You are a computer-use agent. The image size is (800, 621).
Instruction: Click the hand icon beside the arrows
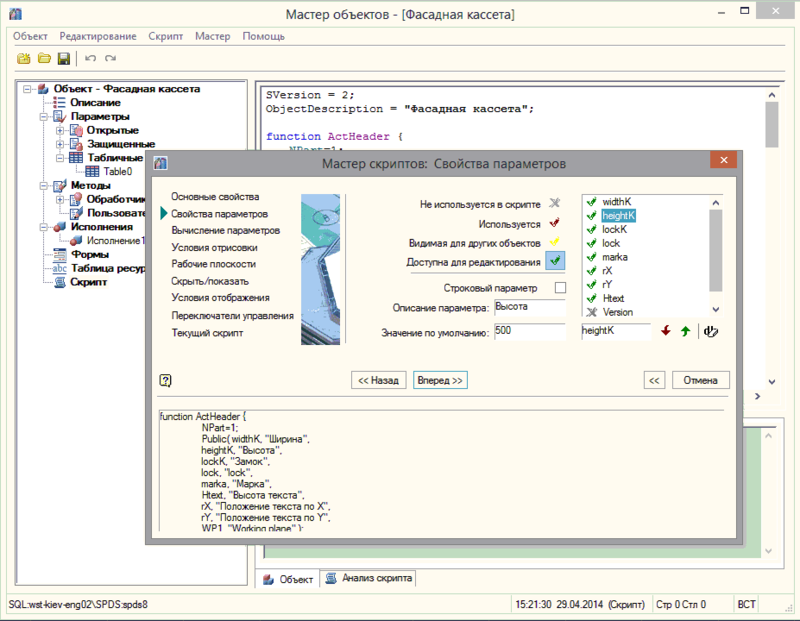point(711,331)
